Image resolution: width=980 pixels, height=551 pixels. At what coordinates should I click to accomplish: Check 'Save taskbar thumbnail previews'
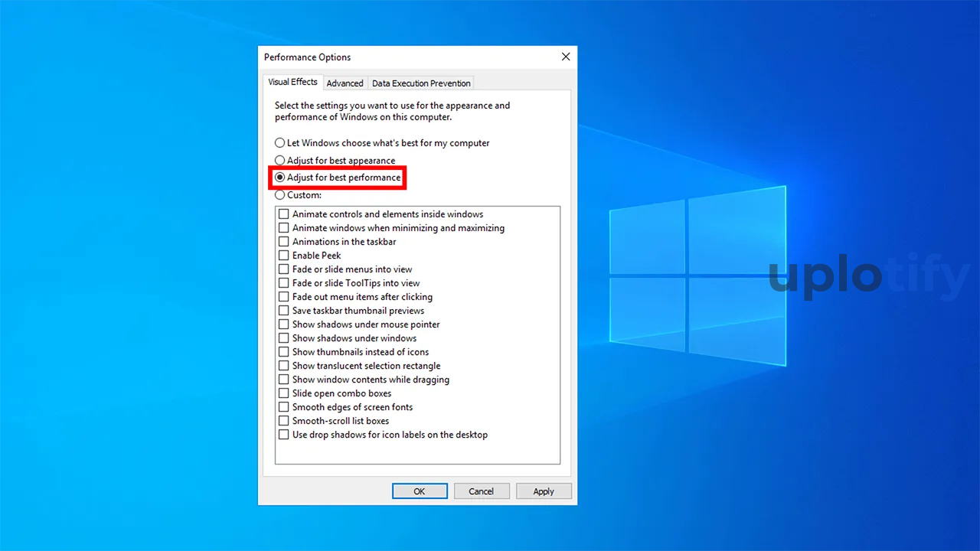tap(284, 311)
